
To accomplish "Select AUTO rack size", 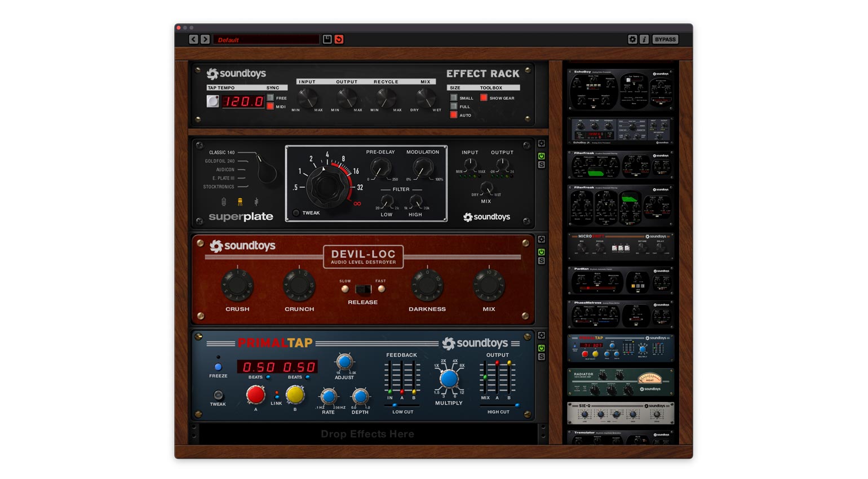I will pyautogui.click(x=454, y=115).
